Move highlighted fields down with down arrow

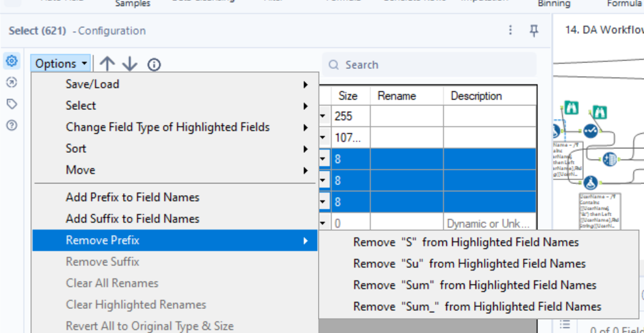point(130,64)
